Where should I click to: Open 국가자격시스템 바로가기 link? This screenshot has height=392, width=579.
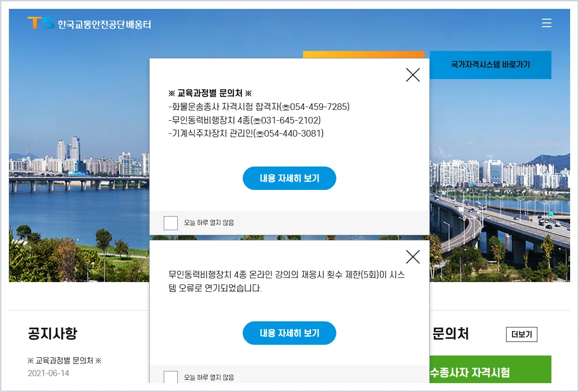(490, 65)
